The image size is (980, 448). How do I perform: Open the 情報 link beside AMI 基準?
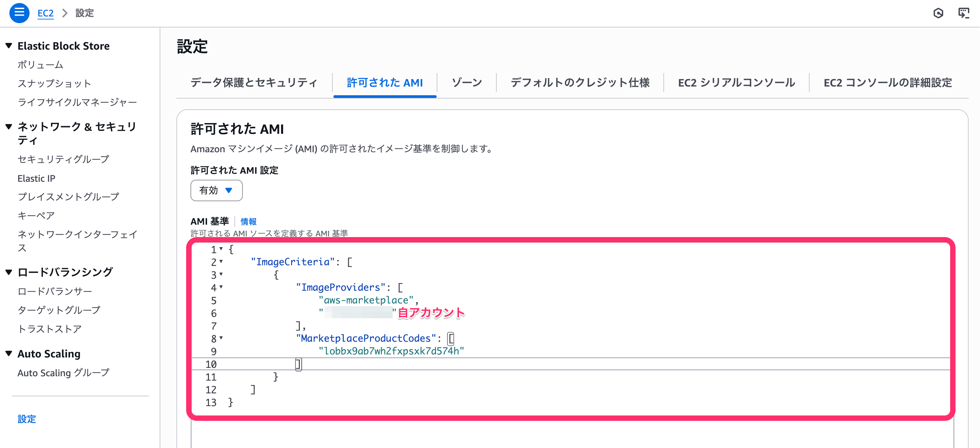249,221
